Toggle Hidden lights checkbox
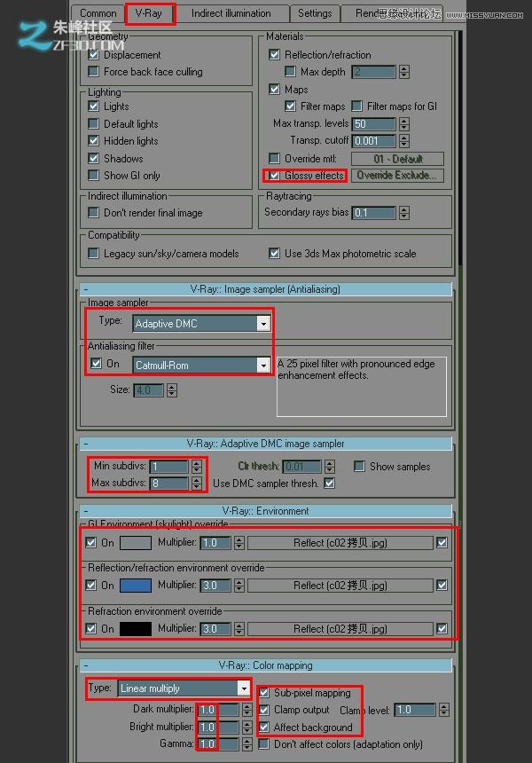This screenshot has height=763, width=532. (93, 141)
